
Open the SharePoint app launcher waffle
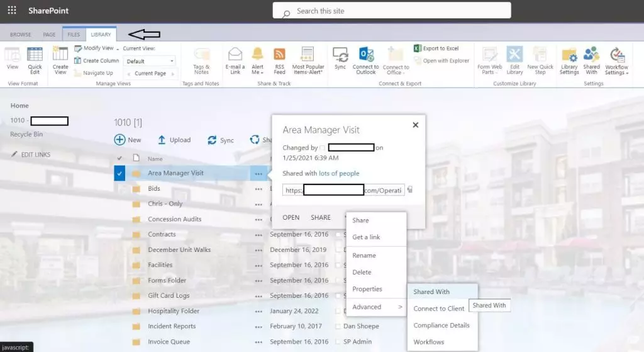tap(12, 11)
